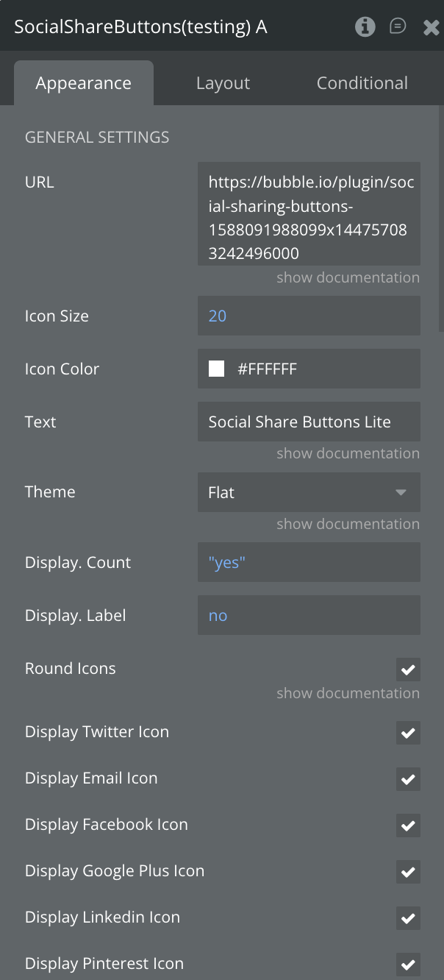Open the comment bubble icon

(x=398, y=26)
